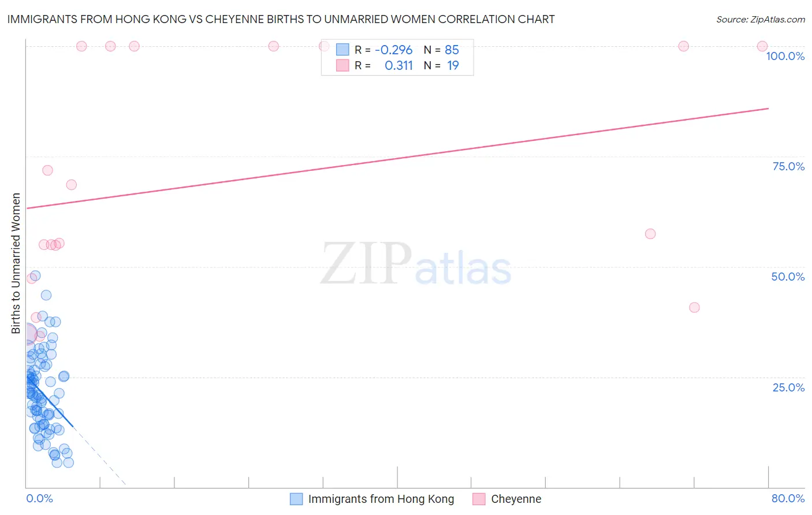This screenshot has height=515, width=812.
Task: Click the 80.0% x-axis label
Action: coord(788,498)
